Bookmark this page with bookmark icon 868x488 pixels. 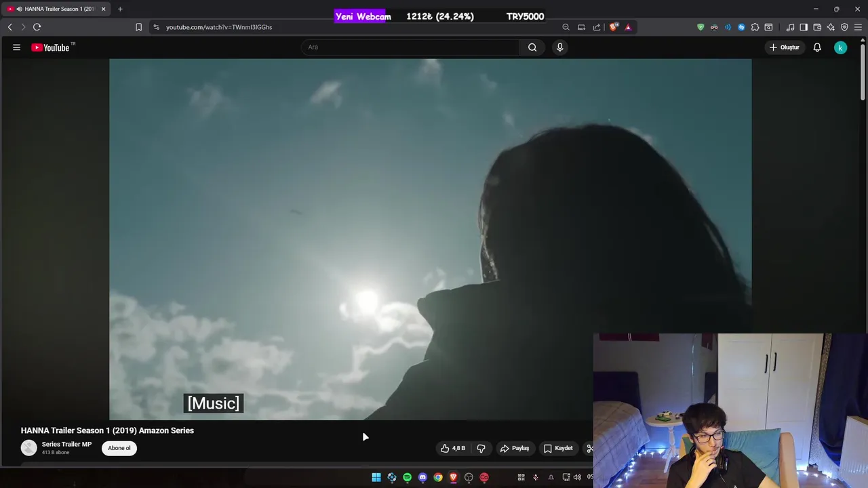pyautogui.click(x=138, y=27)
